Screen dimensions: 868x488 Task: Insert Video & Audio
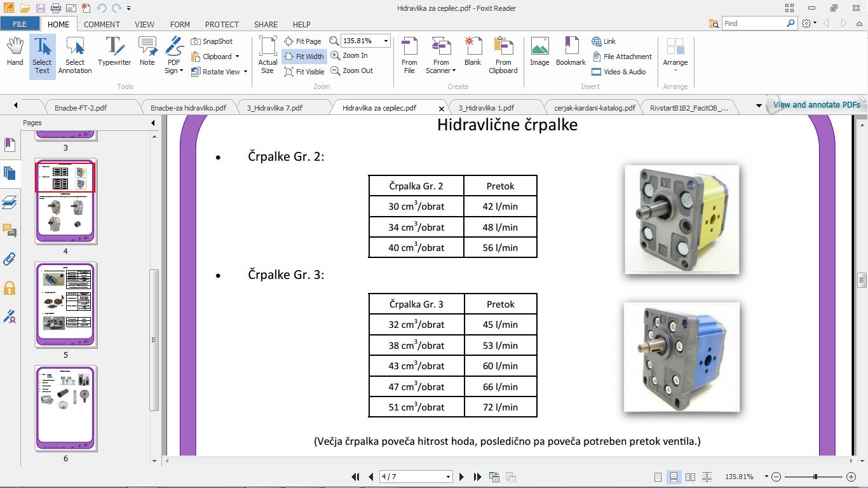618,72
